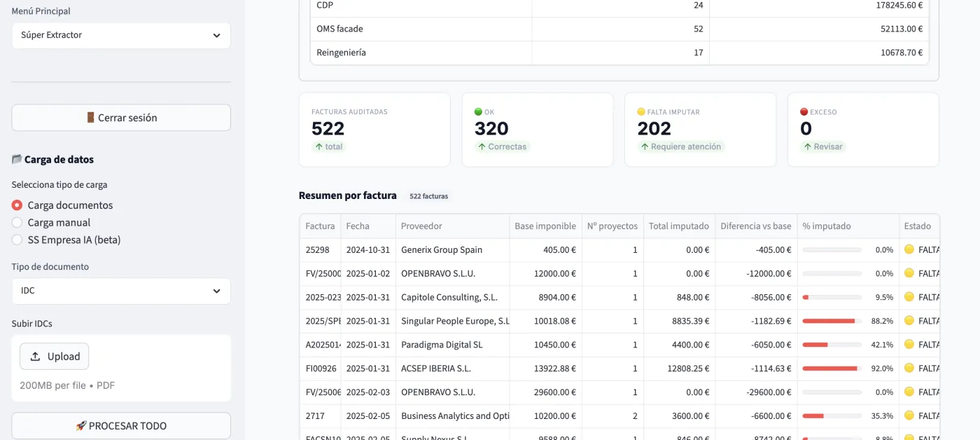The width and height of the screenshot is (980, 440).
Task: Sort by the Nº proyectos column header
Action: 612,226
